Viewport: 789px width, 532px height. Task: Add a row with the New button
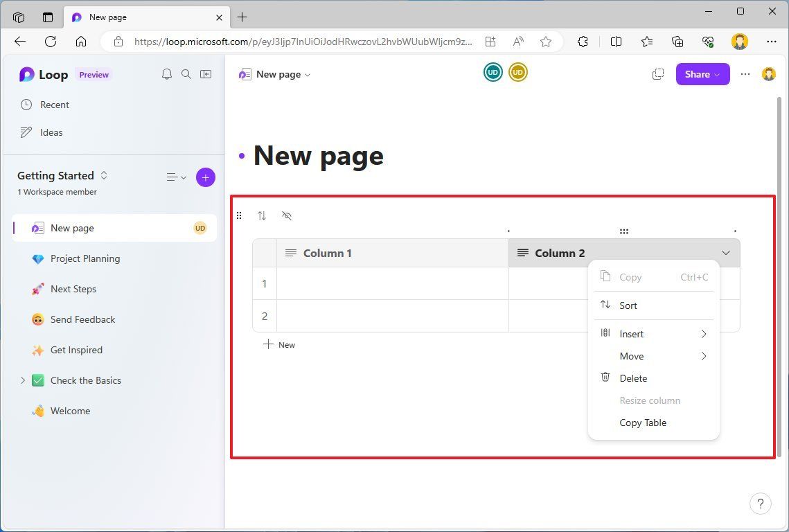(279, 344)
